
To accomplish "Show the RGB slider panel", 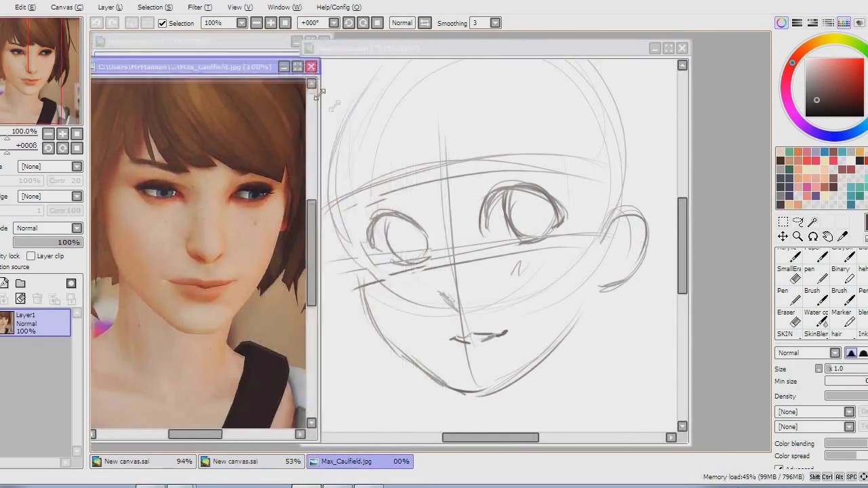I will tap(797, 23).
